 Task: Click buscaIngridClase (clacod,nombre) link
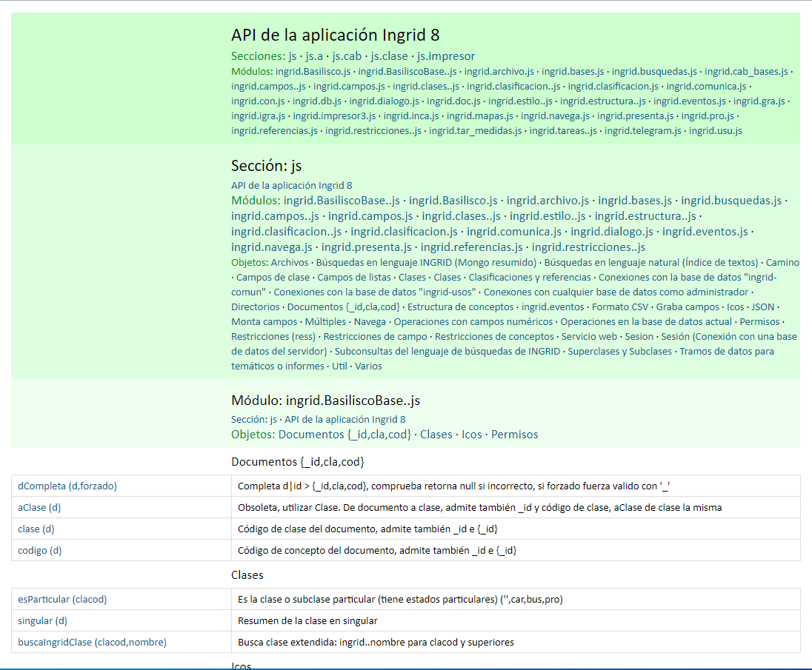point(92,642)
